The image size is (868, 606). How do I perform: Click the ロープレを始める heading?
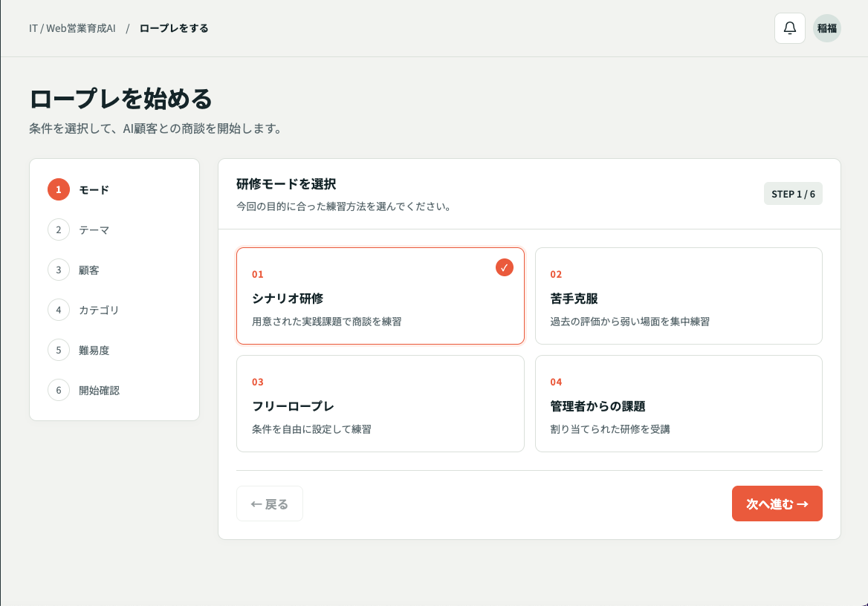(120, 99)
